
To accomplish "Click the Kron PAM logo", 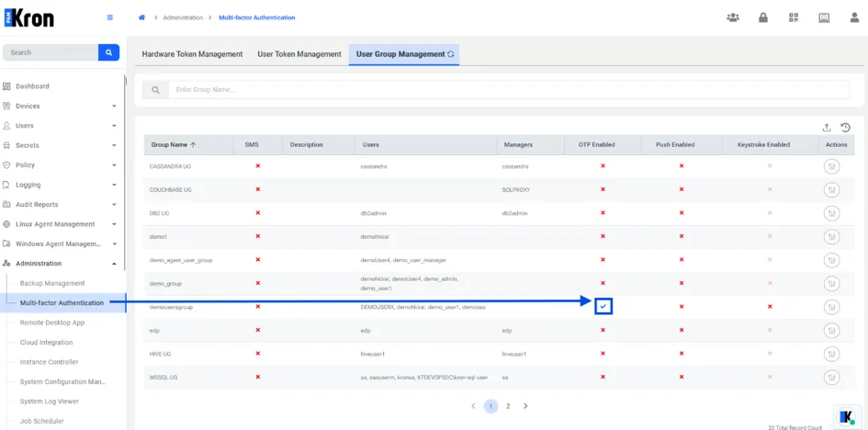I will click(x=28, y=17).
